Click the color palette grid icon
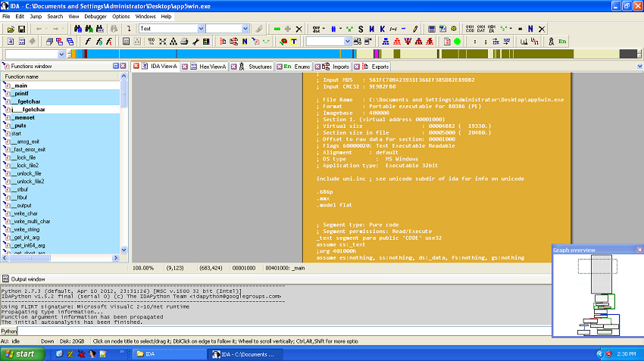Screen dimensions: 644x361 tap(206, 42)
